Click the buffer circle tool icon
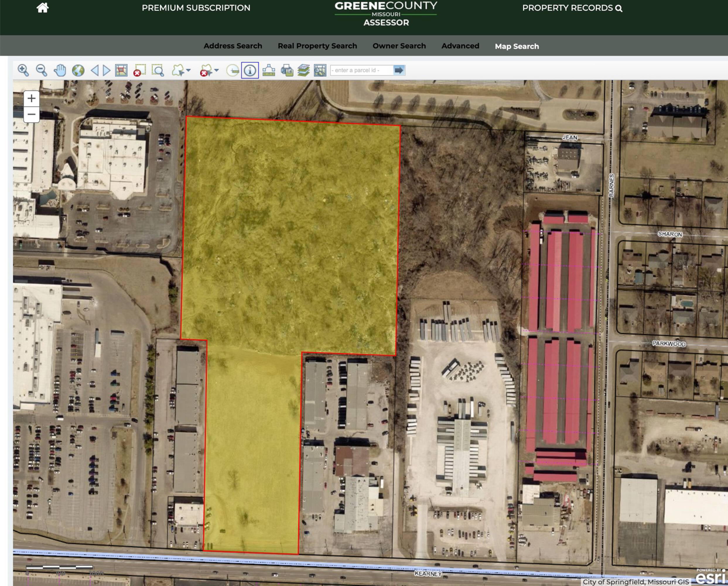This screenshot has height=586, width=728. click(232, 70)
